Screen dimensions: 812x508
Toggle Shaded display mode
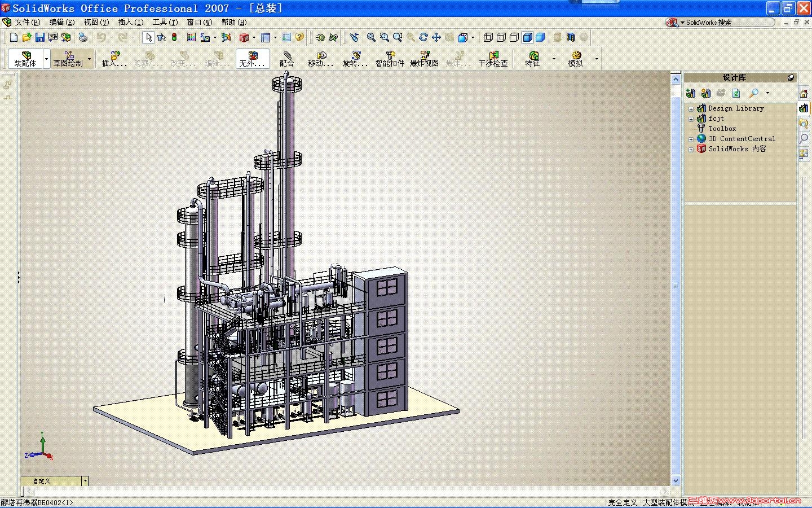click(540, 37)
